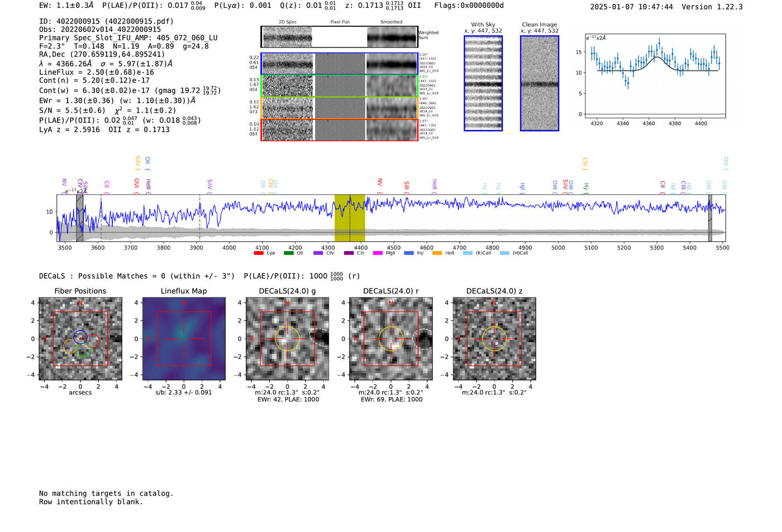The width and height of the screenshot is (782, 532).
Task: Click the (H)CaII legend swatch
Action: click(x=504, y=253)
